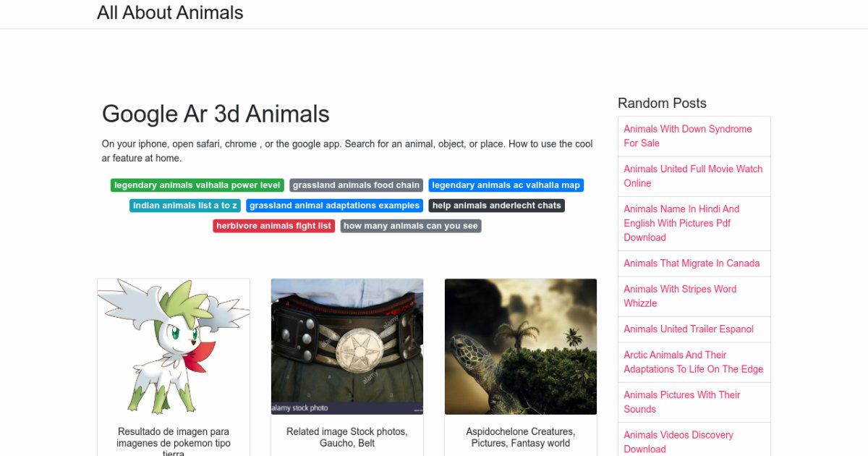Click the gaucho belt stock photo thumbnail
Image resolution: width=868 pixels, height=456 pixels.
[x=347, y=347]
